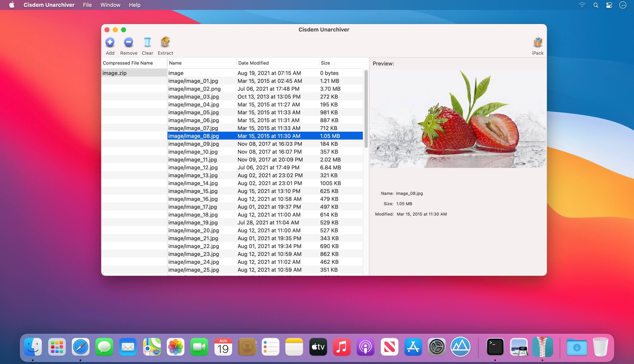Viewport: 634px width, 364px height.
Task: Select image/image_02.png in the file list
Action: [x=194, y=89]
